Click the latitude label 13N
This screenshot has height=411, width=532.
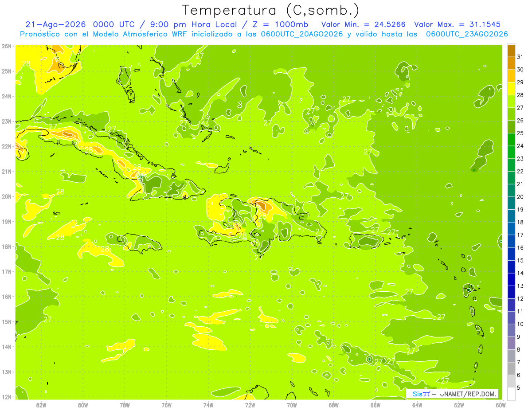[x=7, y=372]
